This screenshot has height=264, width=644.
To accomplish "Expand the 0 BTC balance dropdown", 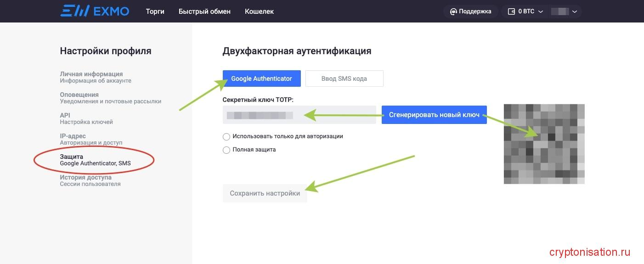I will pyautogui.click(x=525, y=11).
